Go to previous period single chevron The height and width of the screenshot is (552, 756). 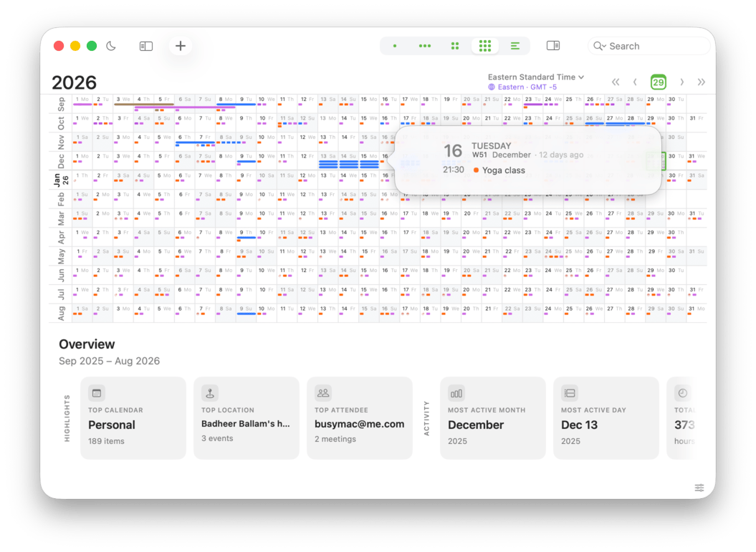(635, 82)
